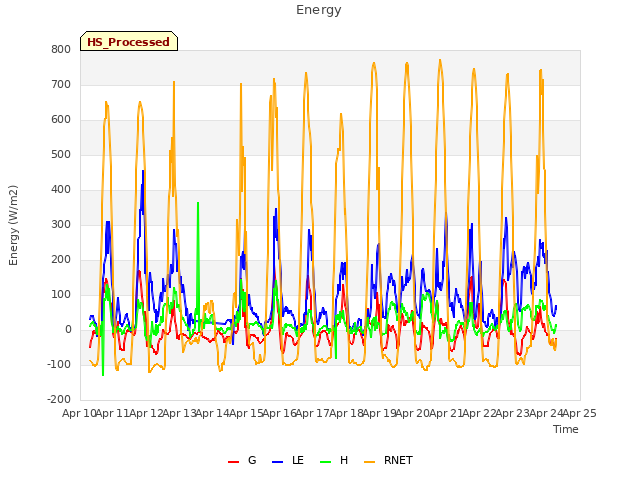Image resolution: width=640 pixels, height=480 pixels.
Task: Click the -200 y-axis tick label
Action: pos(59,400)
